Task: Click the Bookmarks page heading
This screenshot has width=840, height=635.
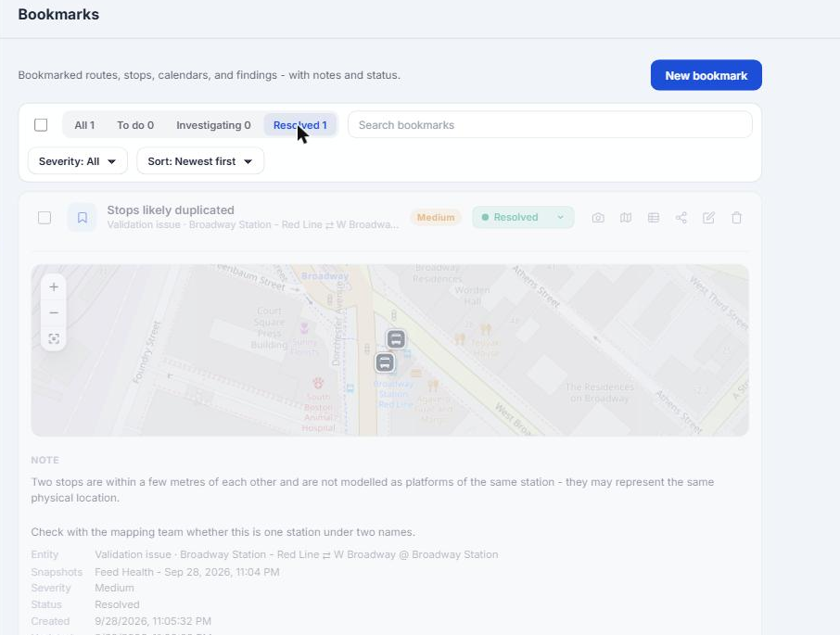Action: click(x=58, y=15)
